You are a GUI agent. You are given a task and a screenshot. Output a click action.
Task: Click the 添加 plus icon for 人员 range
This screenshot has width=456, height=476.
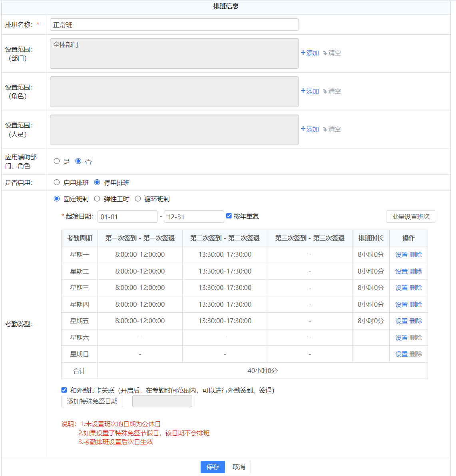click(303, 129)
